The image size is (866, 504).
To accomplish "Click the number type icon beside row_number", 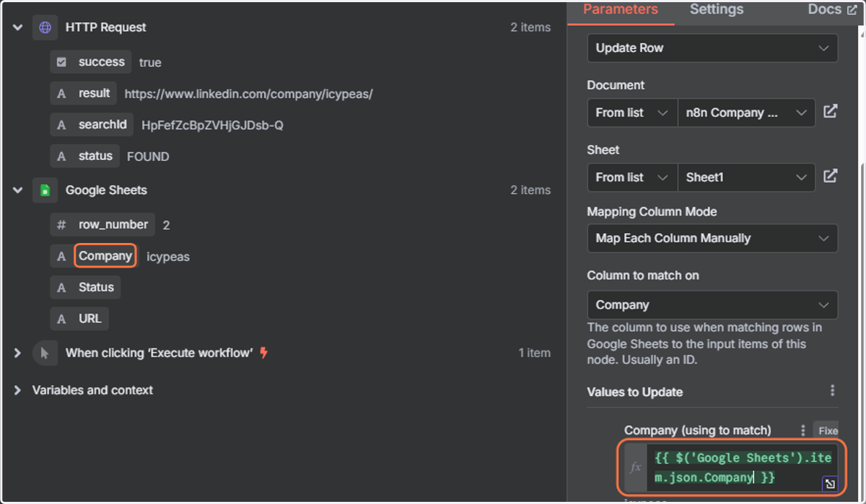I will click(61, 225).
